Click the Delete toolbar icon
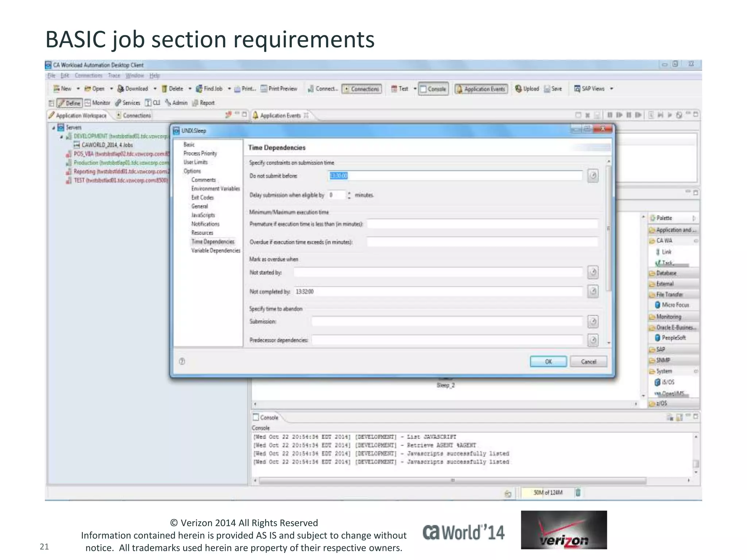 [x=164, y=89]
